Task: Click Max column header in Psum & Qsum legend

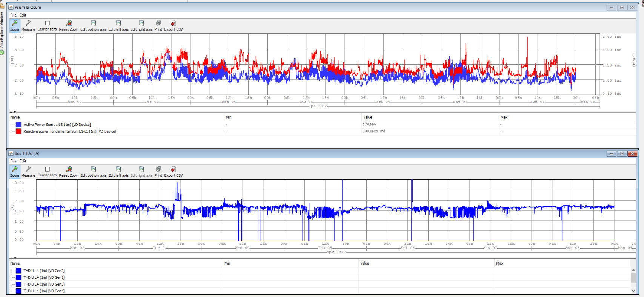Action: coord(567,117)
